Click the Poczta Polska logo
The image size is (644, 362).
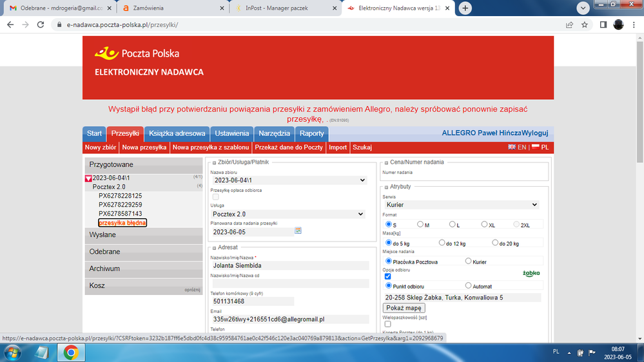click(x=137, y=53)
